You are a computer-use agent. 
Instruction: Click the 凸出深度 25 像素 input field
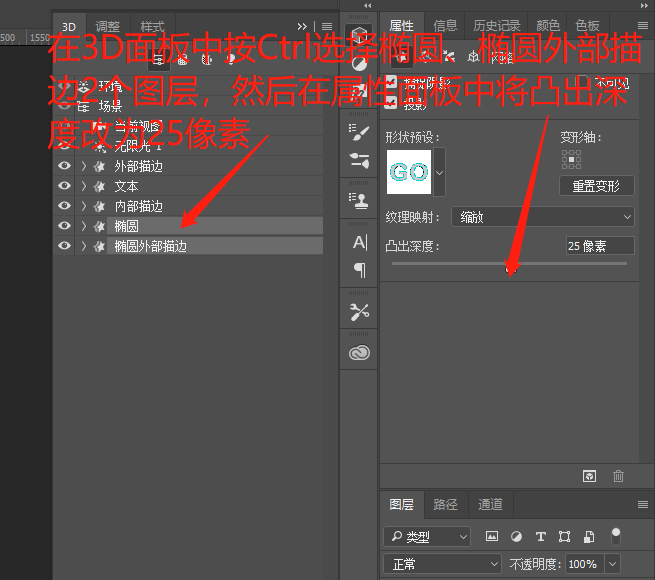pos(600,246)
